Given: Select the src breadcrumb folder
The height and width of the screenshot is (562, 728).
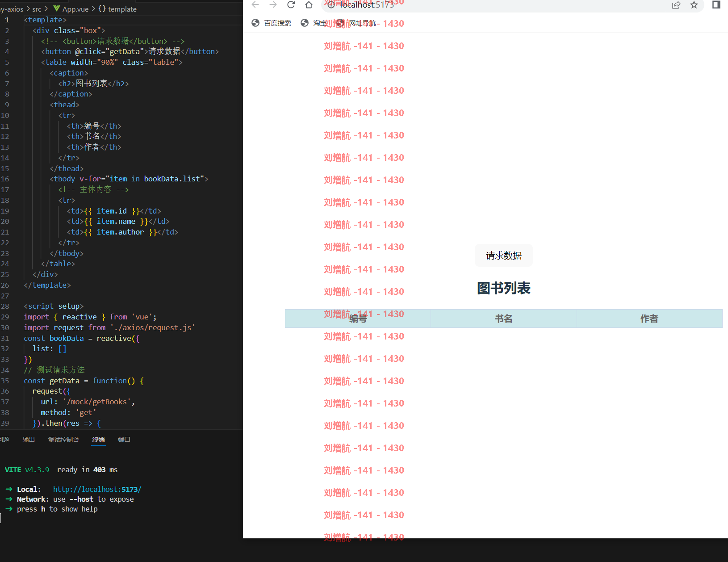Looking at the screenshot, I should 37,9.
